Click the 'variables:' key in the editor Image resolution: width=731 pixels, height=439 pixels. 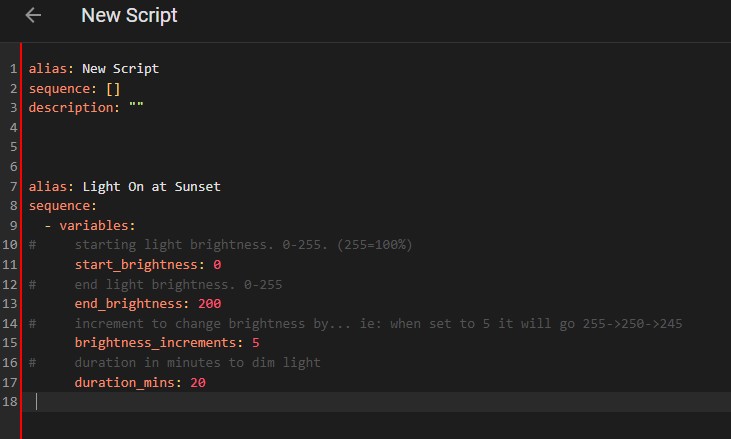point(97,225)
